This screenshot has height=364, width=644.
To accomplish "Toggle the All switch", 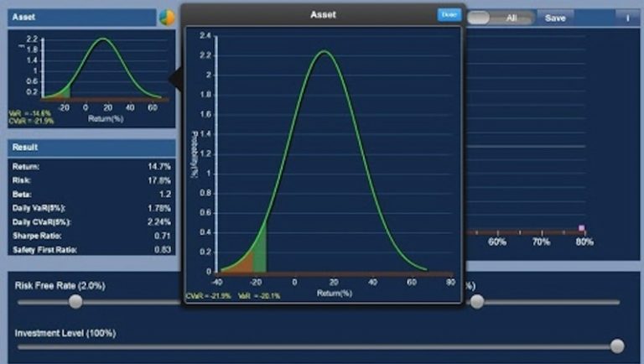I will coord(500,18).
